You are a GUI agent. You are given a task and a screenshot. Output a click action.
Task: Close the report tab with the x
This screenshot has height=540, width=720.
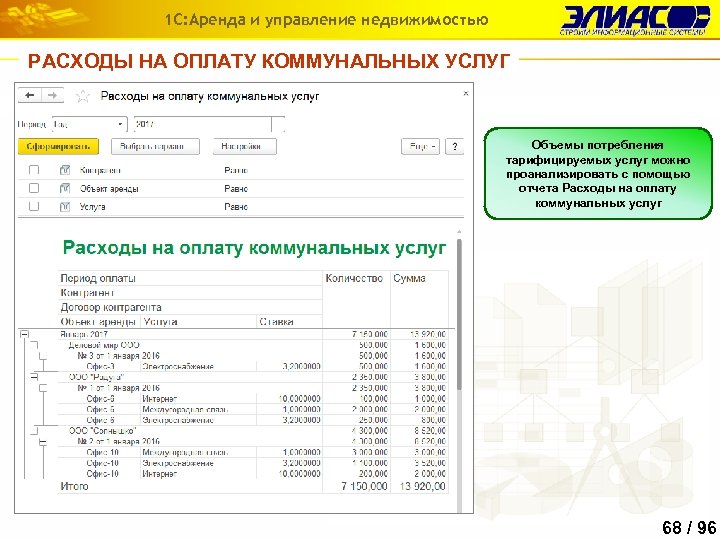[466, 94]
